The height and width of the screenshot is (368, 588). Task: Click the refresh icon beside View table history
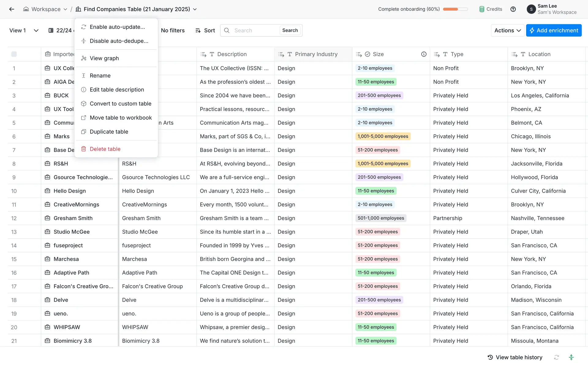click(556, 357)
